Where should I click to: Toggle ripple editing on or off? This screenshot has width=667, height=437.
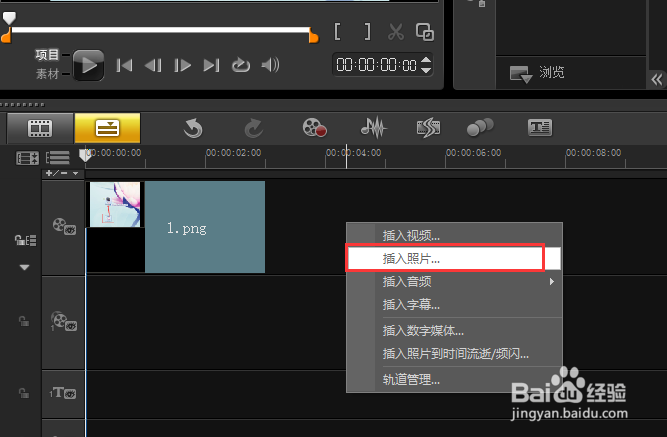coord(25,240)
